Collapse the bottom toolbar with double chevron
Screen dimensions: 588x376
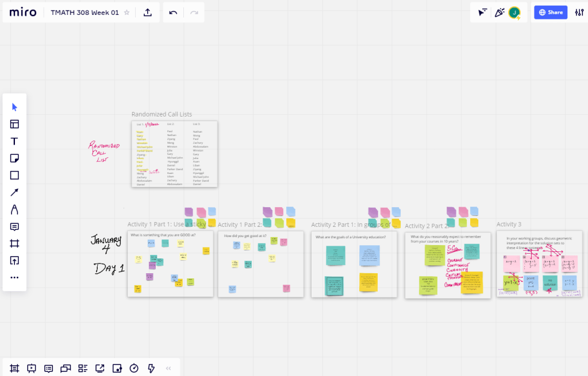pos(168,368)
